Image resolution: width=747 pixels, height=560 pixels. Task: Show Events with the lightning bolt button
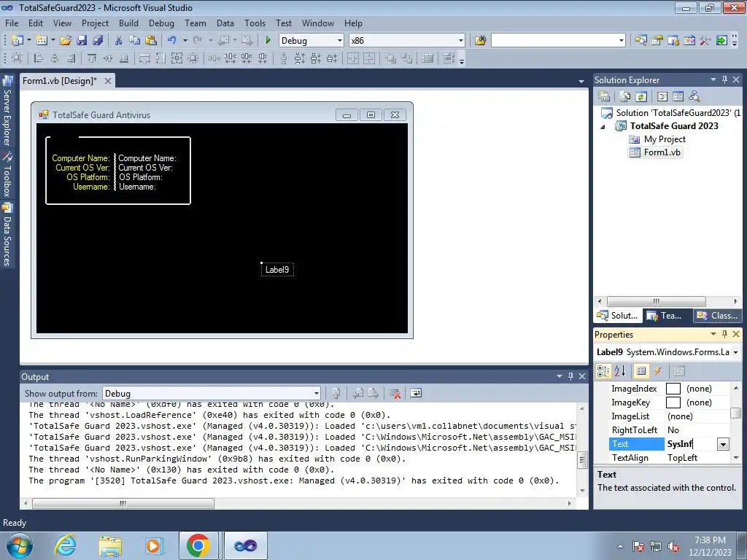tap(658, 371)
